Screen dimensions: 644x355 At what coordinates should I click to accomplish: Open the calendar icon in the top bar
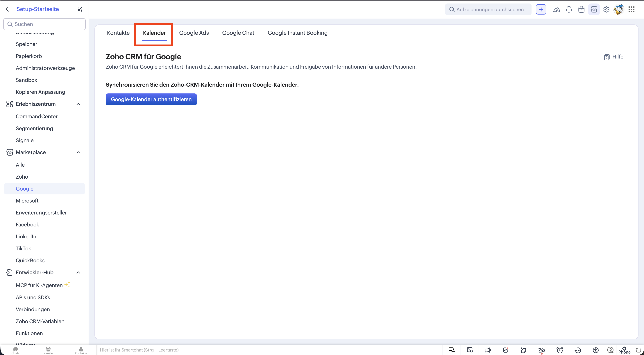(x=581, y=10)
